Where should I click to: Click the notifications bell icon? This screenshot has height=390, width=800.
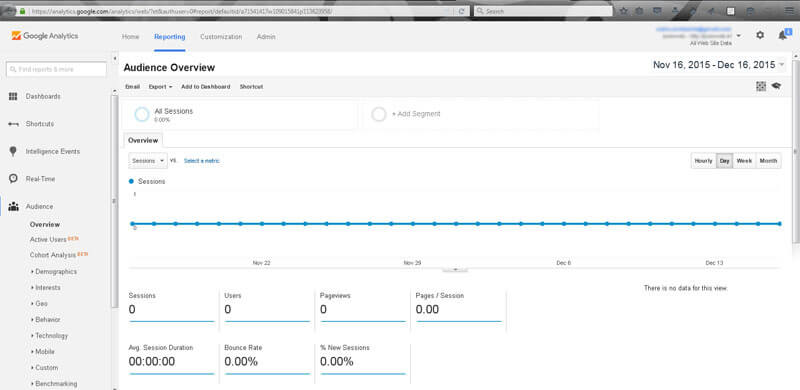click(782, 35)
